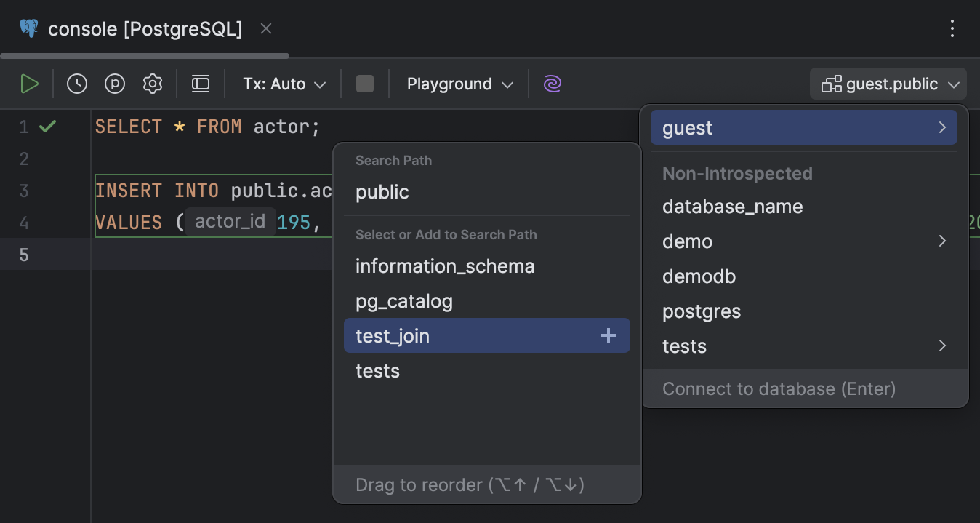The width and height of the screenshot is (980, 523).
Task: Open console settings with the gear icon
Action: click(152, 83)
